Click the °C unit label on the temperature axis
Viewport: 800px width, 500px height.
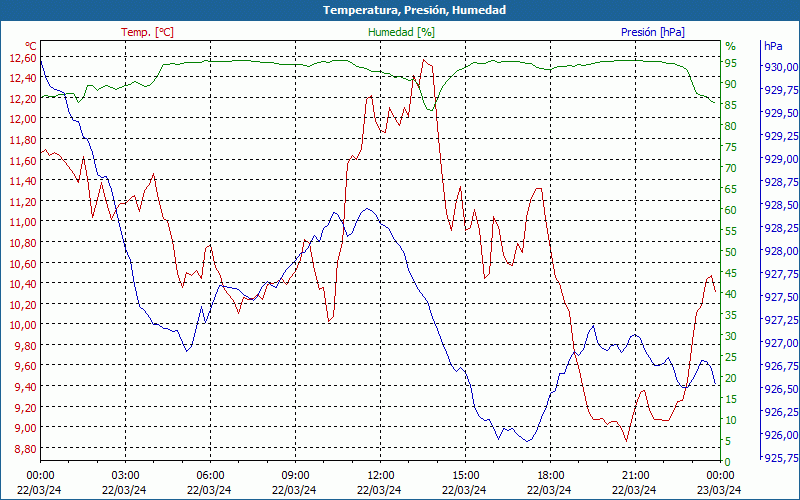[x=31, y=45]
